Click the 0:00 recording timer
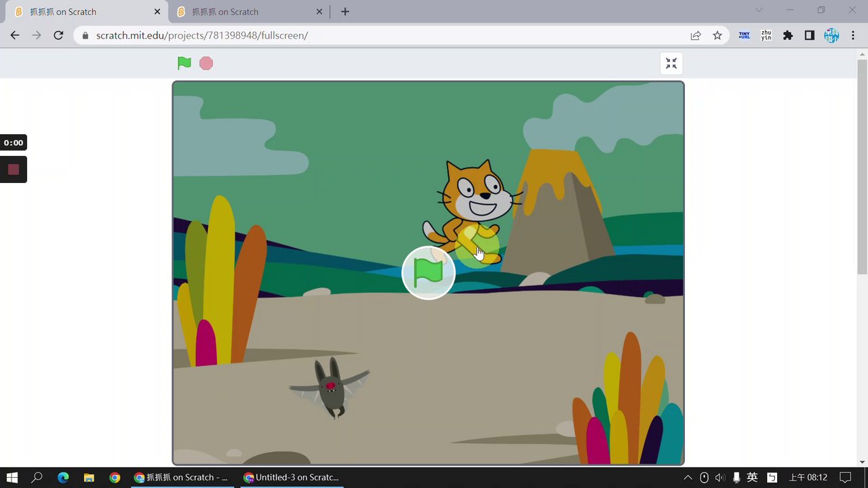Image resolution: width=868 pixels, height=488 pixels. coord(14,142)
